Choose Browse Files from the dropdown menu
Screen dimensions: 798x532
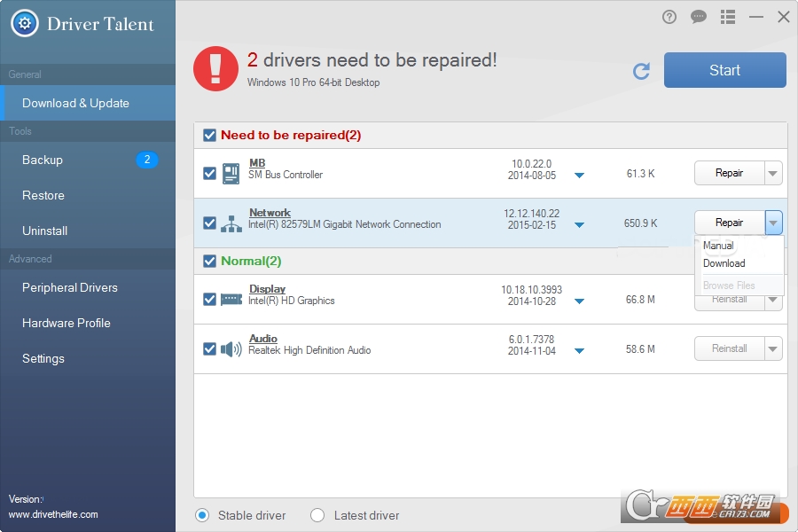(729, 286)
